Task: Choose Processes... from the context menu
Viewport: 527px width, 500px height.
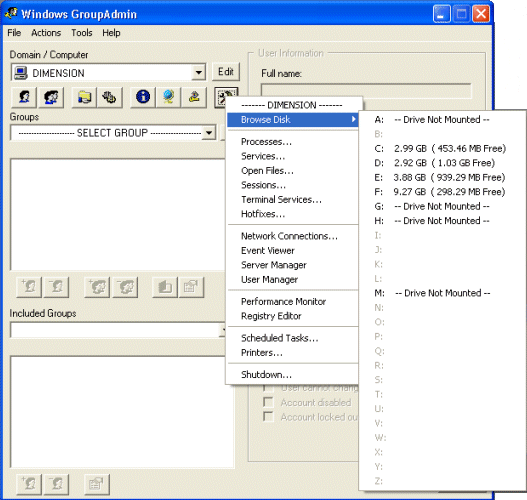Action: tap(293, 142)
